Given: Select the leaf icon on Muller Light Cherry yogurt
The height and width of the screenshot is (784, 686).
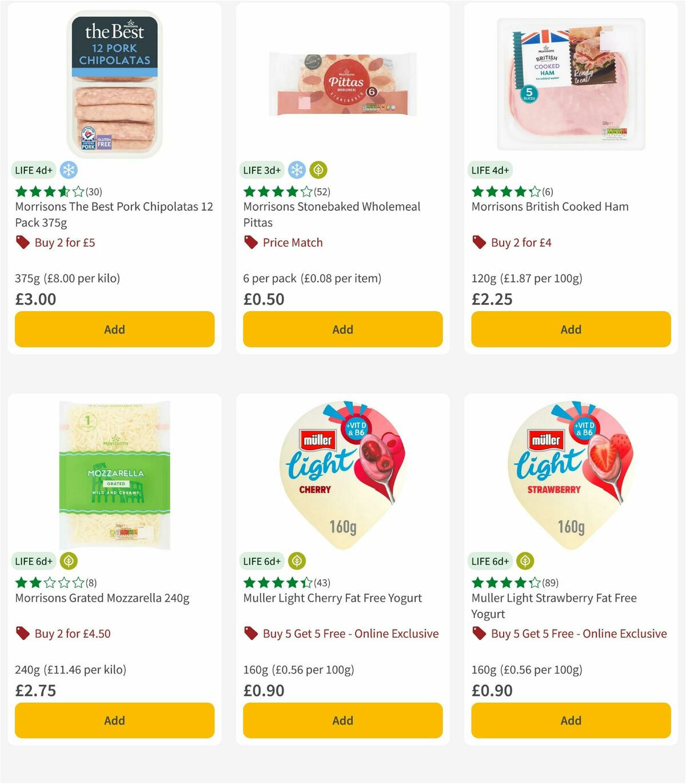Looking at the screenshot, I should click(x=296, y=561).
